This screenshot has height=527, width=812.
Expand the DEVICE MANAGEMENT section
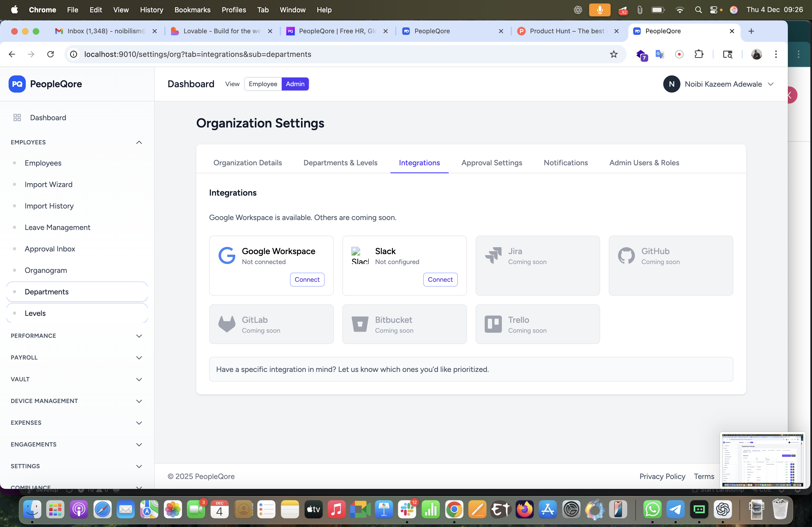tap(139, 401)
